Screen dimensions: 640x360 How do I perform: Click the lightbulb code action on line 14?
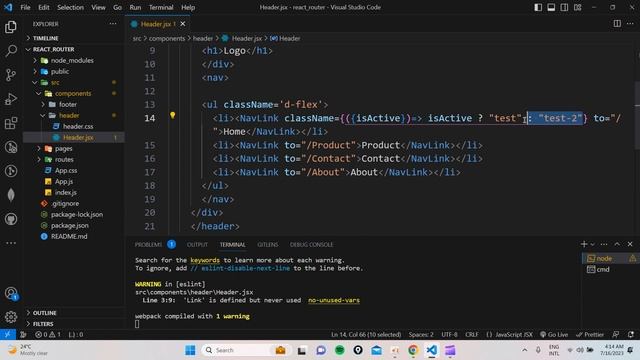coord(173,116)
